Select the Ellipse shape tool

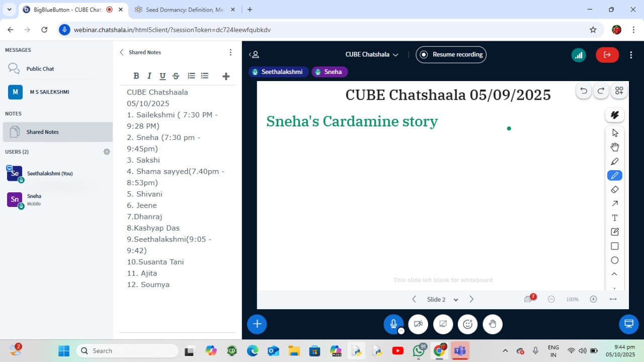614,260
